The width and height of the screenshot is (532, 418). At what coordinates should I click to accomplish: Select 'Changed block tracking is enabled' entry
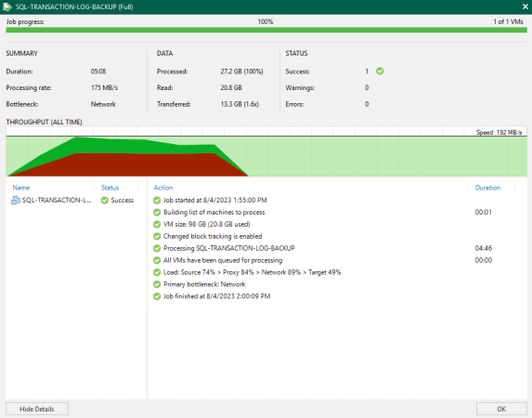(x=213, y=236)
